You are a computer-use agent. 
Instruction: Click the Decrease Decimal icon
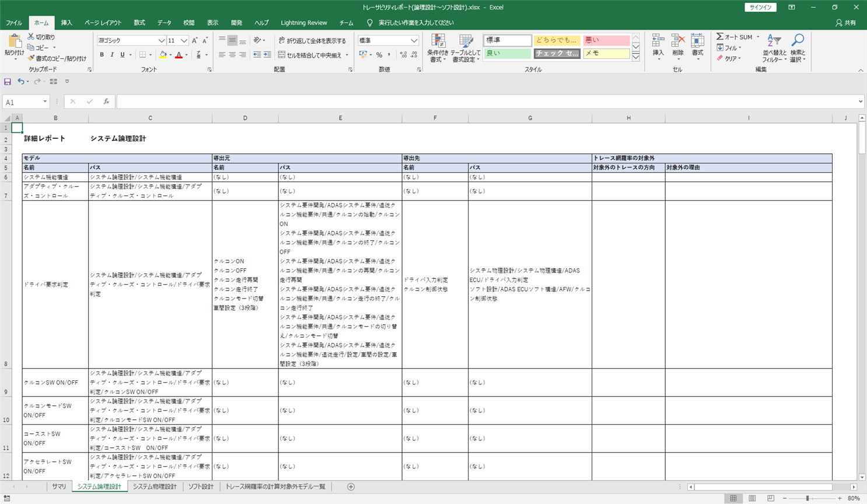click(414, 55)
